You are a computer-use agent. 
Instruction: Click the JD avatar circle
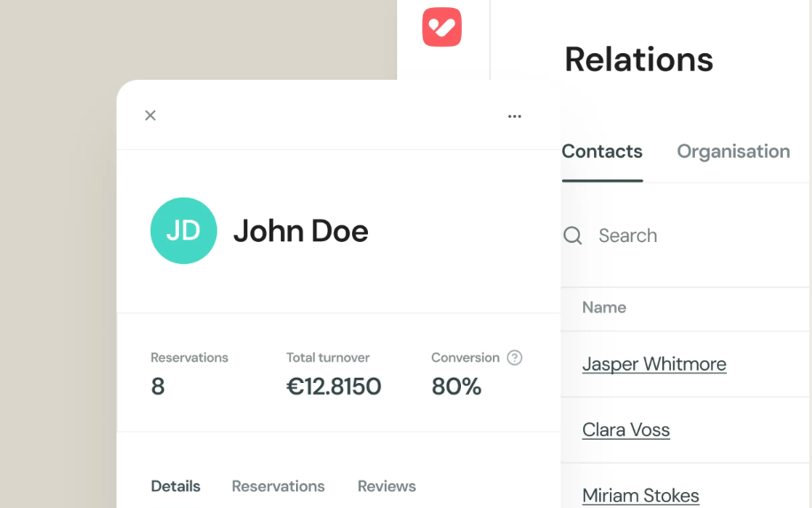pyautogui.click(x=183, y=231)
